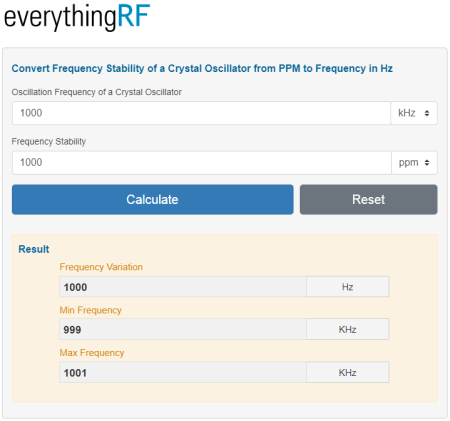Screen dimensions: 450x421
Task: Click the Convert Frequency Stability title text
Action: 202,68
